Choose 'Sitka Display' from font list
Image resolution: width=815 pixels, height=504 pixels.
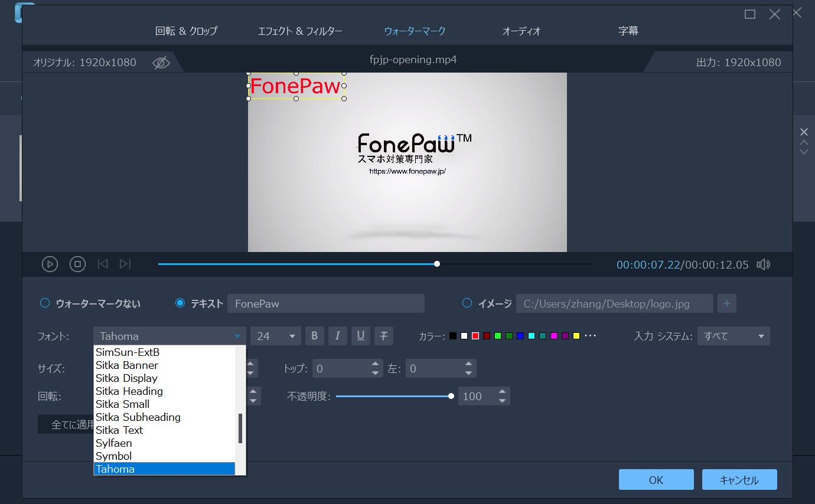click(164, 378)
